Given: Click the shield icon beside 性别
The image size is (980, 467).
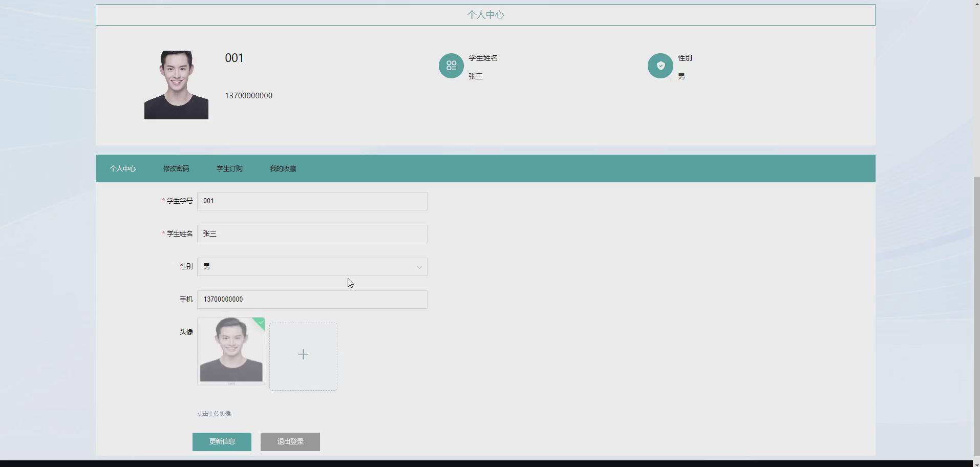Looking at the screenshot, I should (661, 66).
